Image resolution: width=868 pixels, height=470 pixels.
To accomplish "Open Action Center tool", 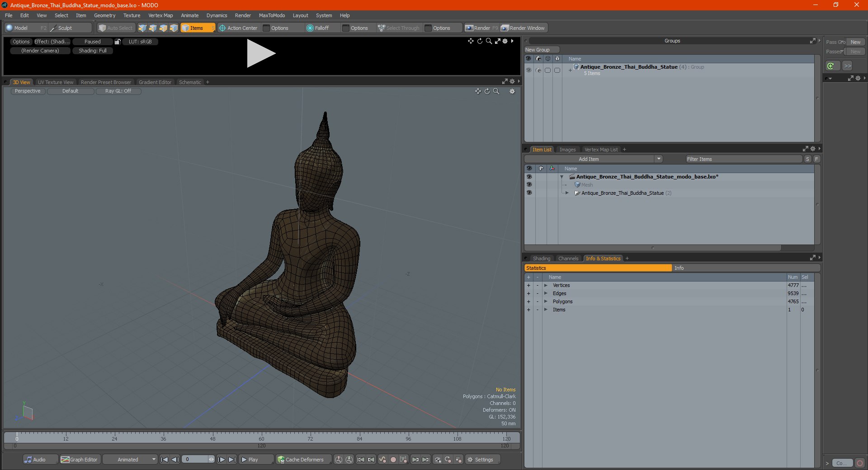I will click(x=238, y=28).
